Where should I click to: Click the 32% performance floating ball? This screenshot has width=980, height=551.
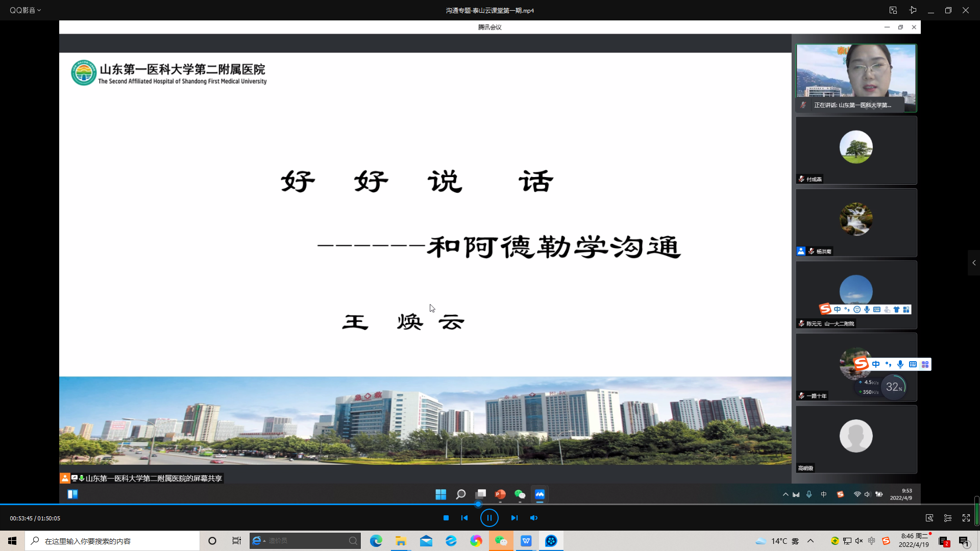pyautogui.click(x=893, y=387)
